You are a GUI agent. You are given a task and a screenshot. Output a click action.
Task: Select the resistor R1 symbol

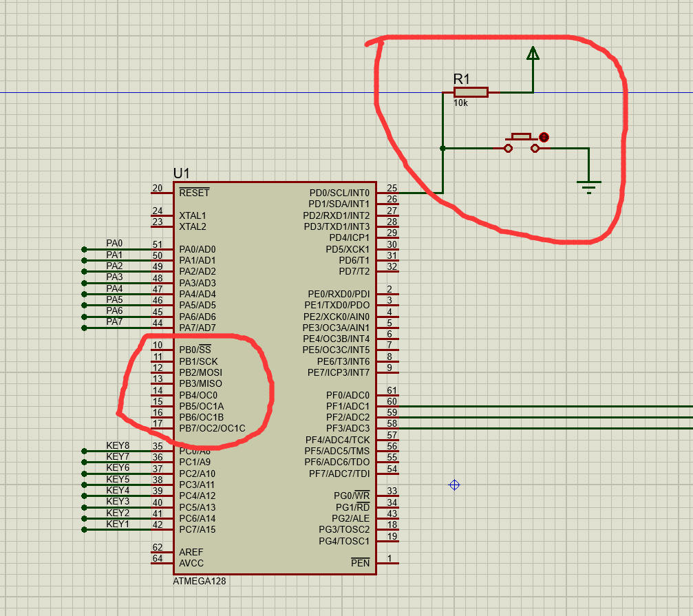pyautogui.click(x=471, y=92)
